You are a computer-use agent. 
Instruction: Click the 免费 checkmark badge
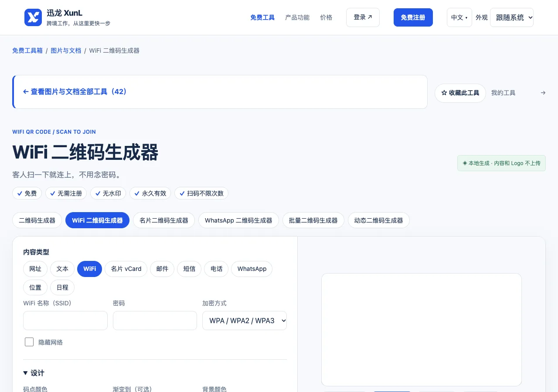[x=27, y=193]
